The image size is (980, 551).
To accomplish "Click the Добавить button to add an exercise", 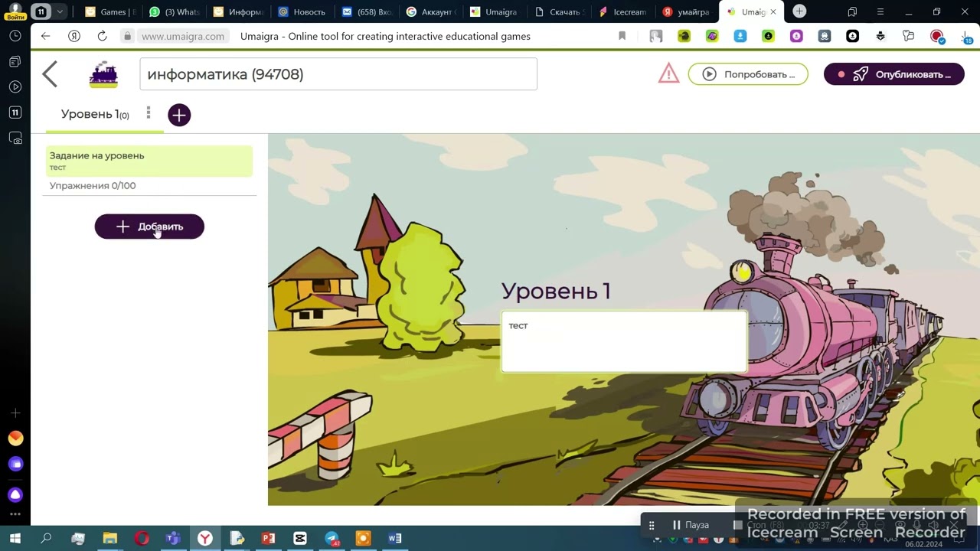I will tap(149, 227).
